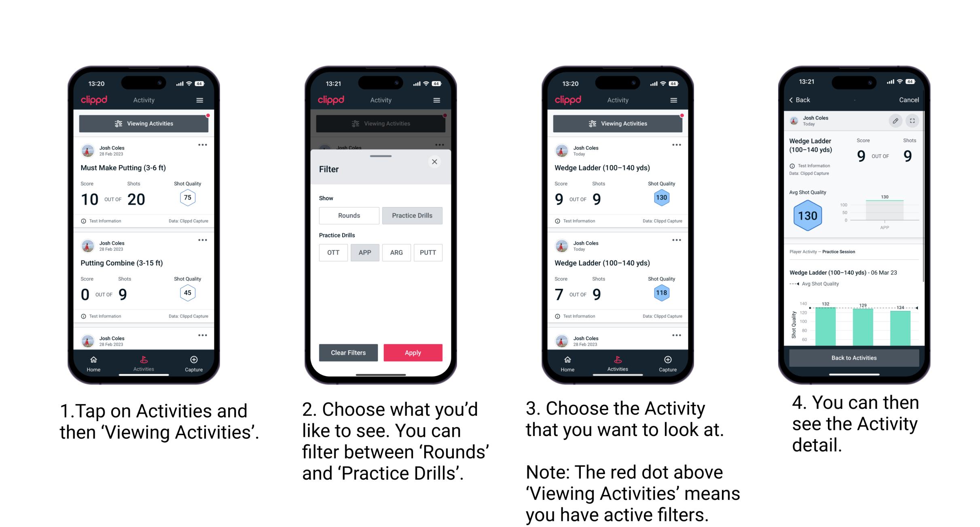Tap the Apply button to confirm filters
The height and width of the screenshot is (527, 980).
tap(413, 352)
